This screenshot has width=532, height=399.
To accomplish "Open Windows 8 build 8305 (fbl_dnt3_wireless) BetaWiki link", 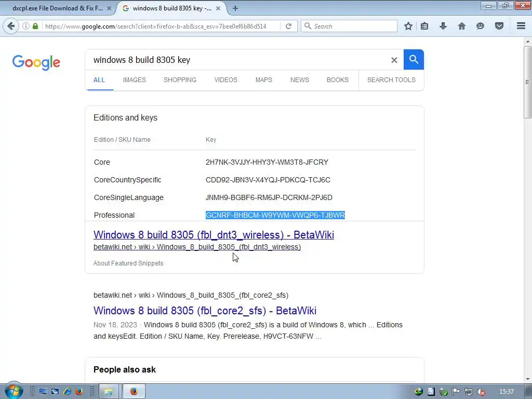I will [214, 235].
